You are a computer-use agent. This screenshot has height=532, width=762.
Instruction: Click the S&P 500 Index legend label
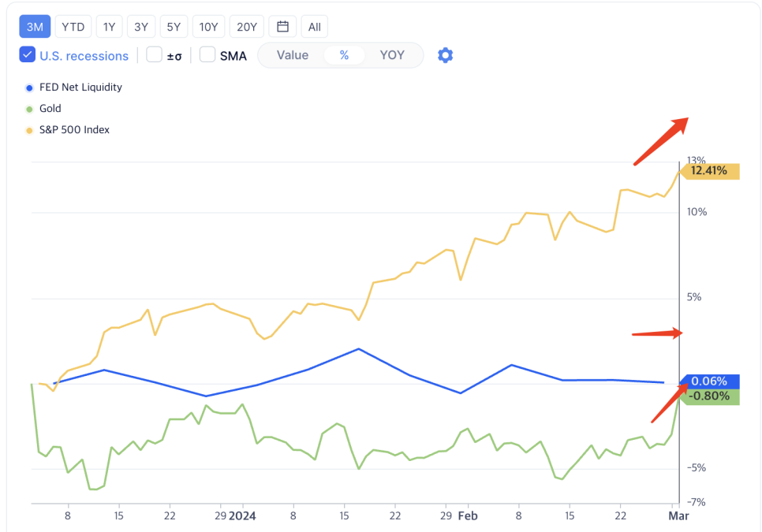tap(74, 130)
